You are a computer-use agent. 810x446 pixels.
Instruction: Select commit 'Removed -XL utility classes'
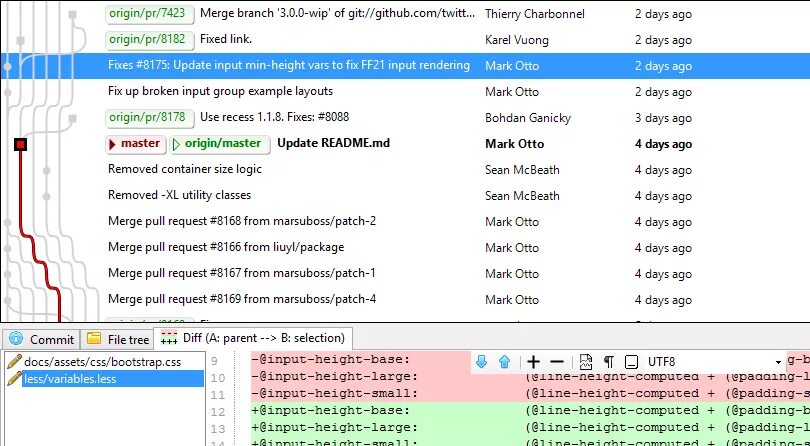(x=179, y=195)
